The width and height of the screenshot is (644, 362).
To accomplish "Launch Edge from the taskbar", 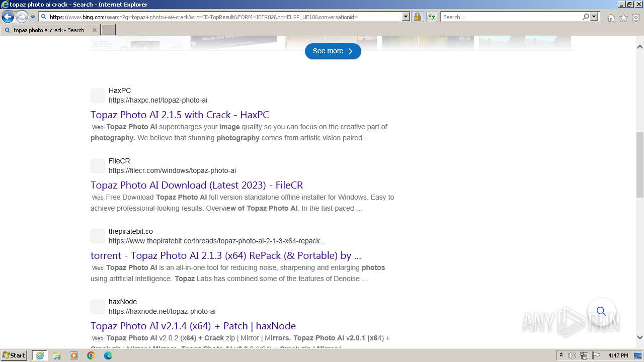I will (x=108, y=355).
